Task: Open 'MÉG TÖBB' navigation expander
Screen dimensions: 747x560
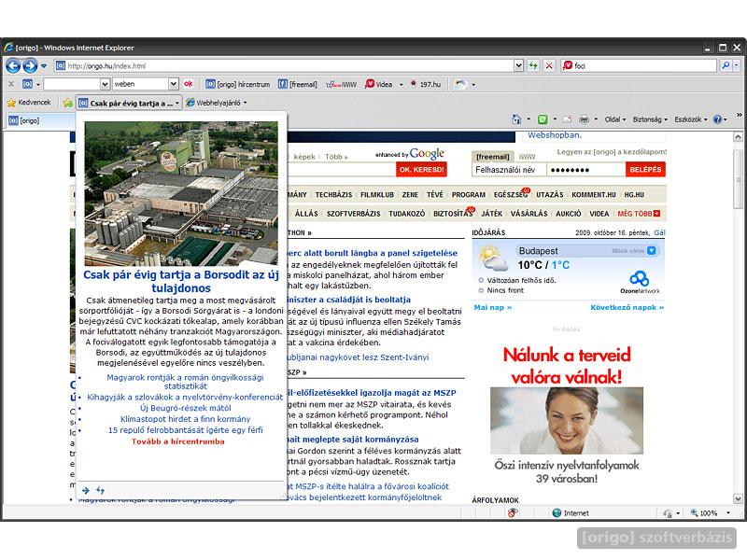Action: (x=639, y=214)
